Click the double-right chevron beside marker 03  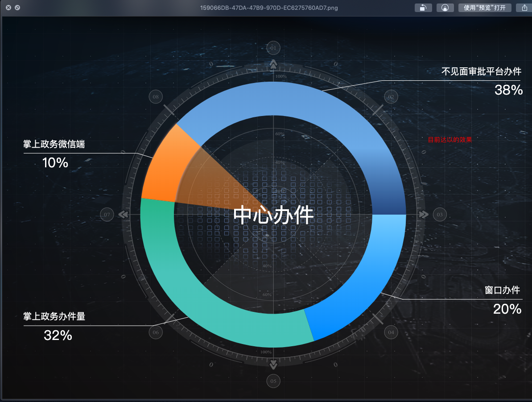(x=424, y=214)
